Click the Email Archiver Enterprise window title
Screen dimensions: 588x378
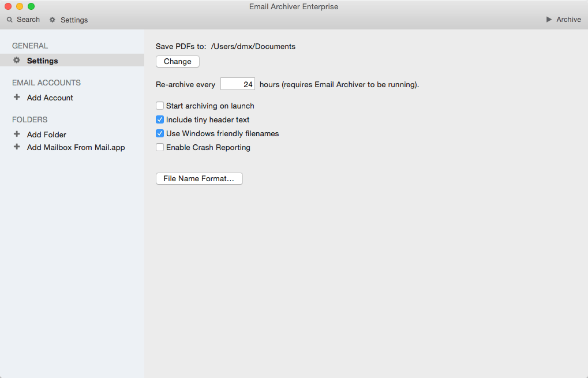294,7
